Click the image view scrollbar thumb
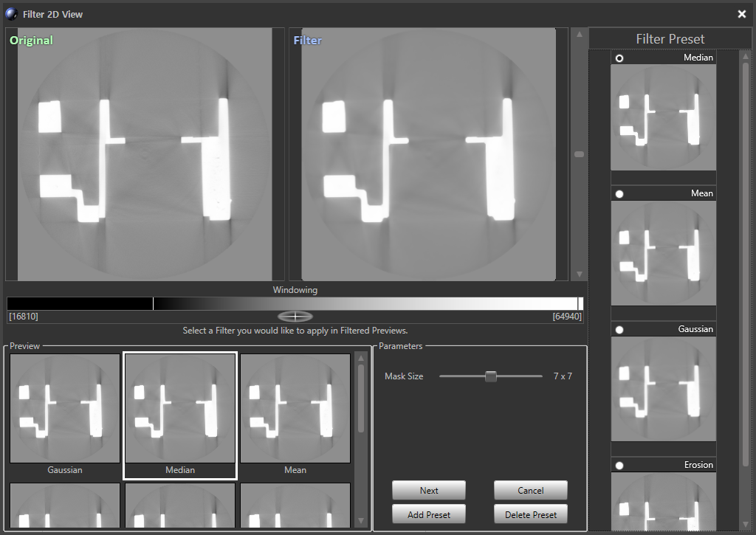 [579, 154]
